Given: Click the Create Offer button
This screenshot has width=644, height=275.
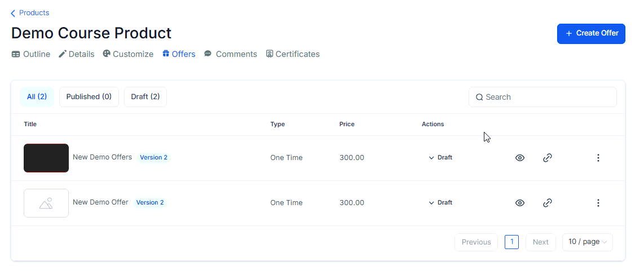Looking at the screenshot, I should [x=591, y=33].
